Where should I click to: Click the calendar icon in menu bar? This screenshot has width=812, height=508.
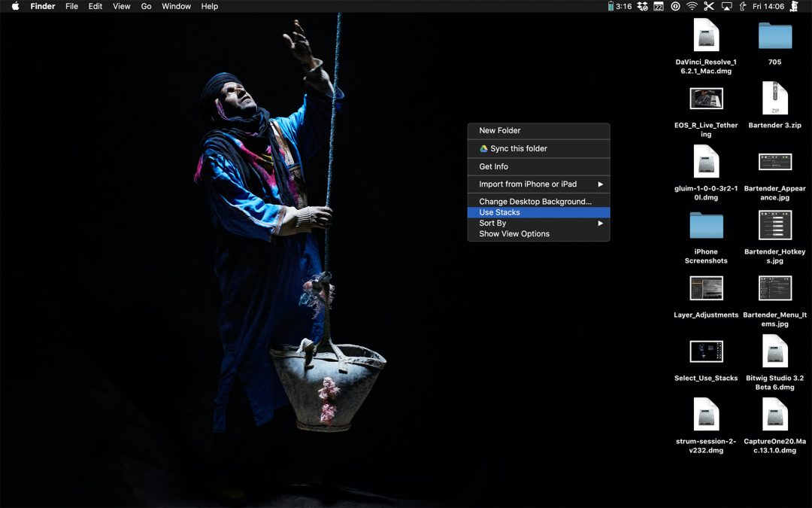click(659, 6)
